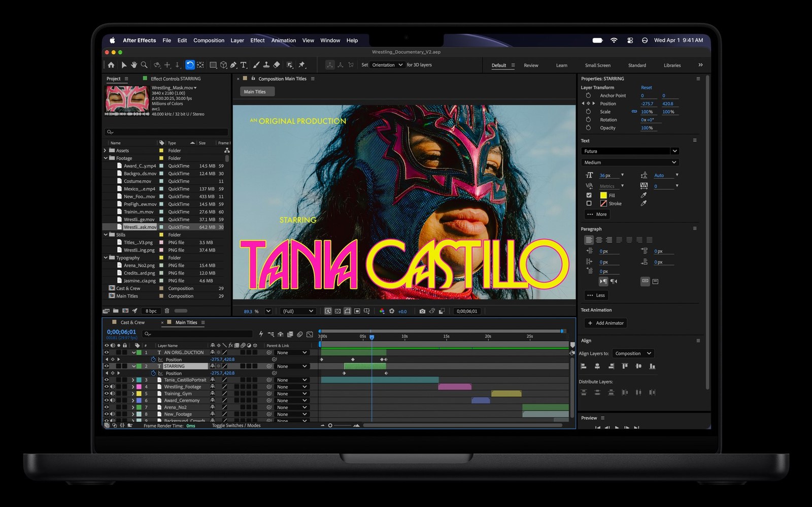
Task: Select the Clone Stamp tool
Action: pos(266,65)
